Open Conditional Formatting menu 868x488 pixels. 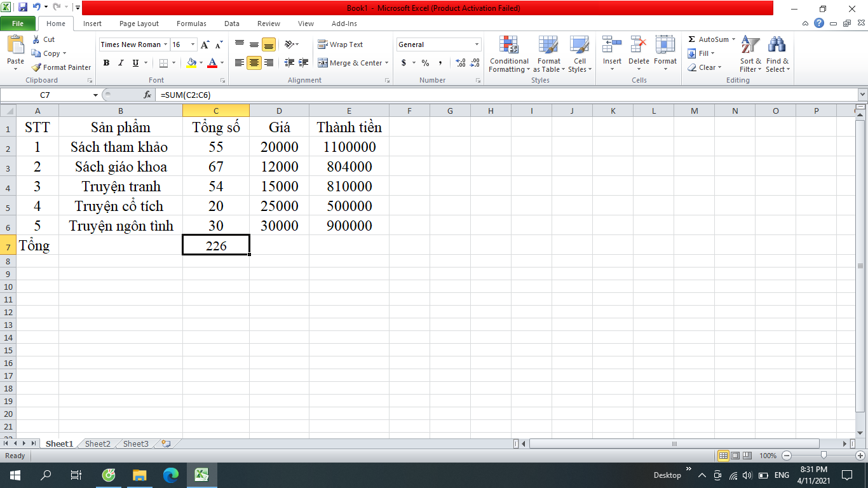pos(509,55)
